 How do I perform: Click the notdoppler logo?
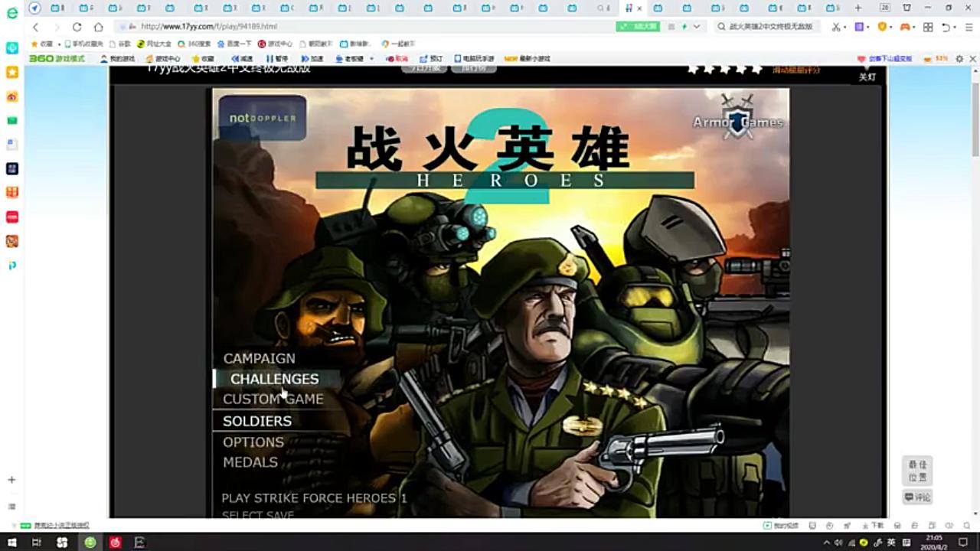pos(263,118)
